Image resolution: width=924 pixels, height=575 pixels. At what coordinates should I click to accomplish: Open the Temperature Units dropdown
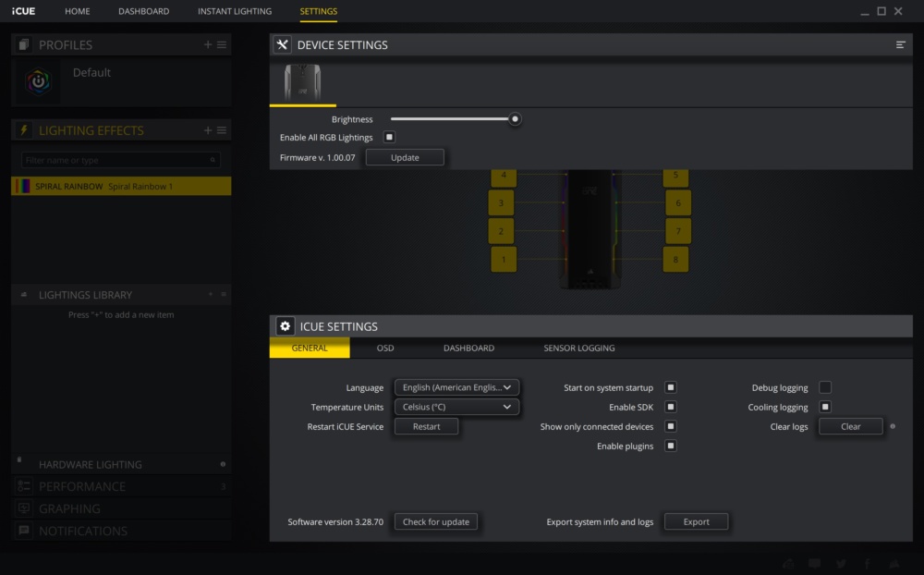pyautogui.click(x=456, y=407)
